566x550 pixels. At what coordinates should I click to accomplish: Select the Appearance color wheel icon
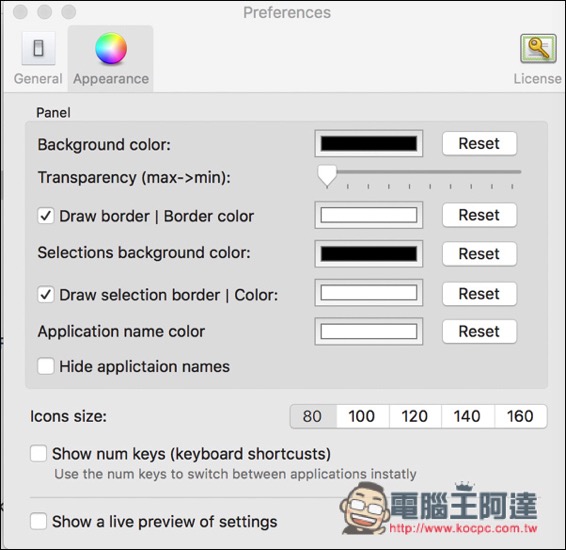click(111, 48)
